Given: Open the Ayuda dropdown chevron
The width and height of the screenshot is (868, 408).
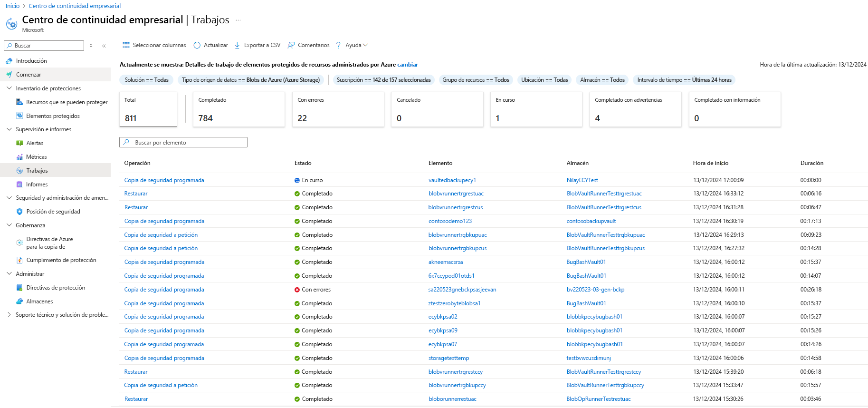Looking at the screenshot, I should [x=365, y=45].
